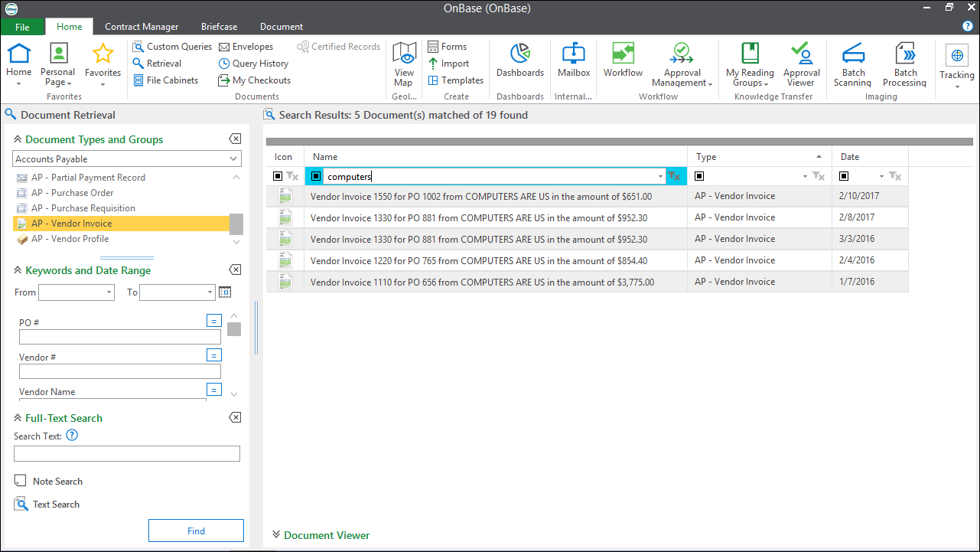
Task: Switch to the Briefcase tab
Action: point(219,27)
